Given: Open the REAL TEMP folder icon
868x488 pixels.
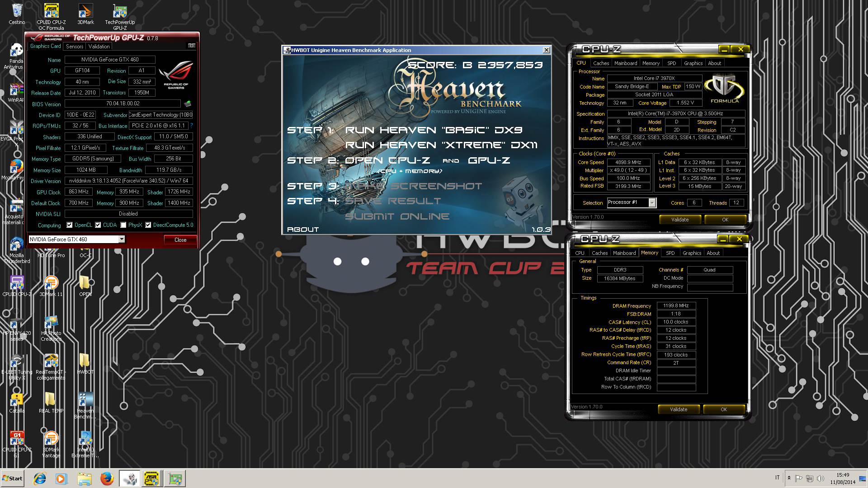Looking at the screenshot, I should point(51,403).
